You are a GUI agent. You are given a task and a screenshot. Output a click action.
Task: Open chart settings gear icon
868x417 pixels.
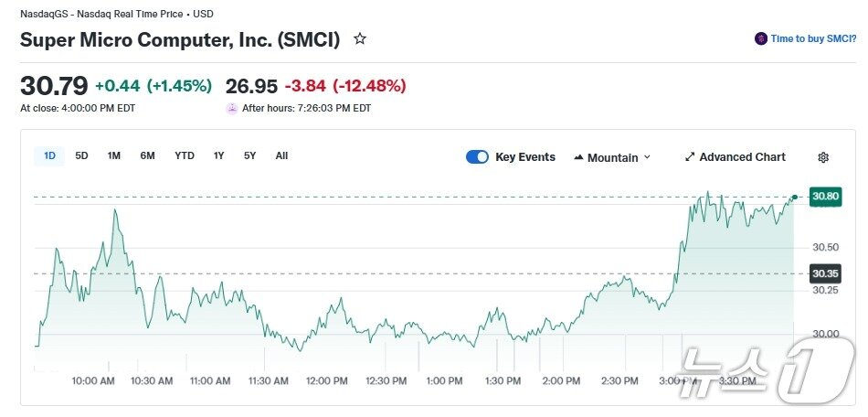pos(823,157)
